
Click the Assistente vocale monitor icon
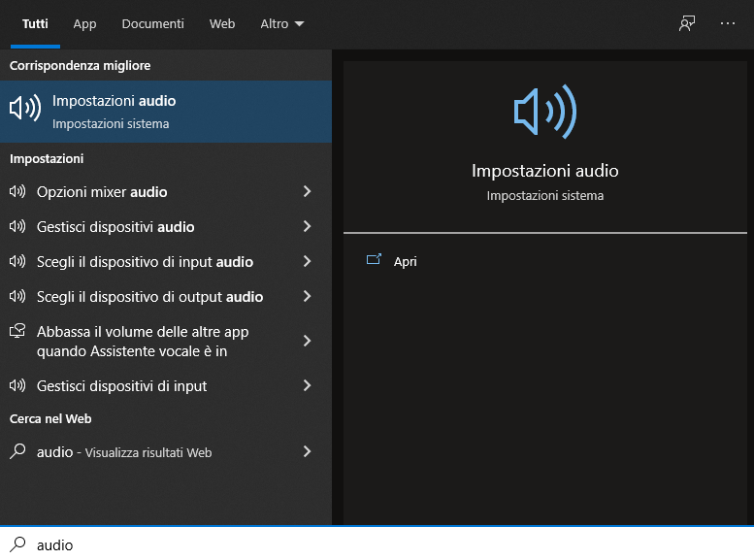tap(17, 331)
